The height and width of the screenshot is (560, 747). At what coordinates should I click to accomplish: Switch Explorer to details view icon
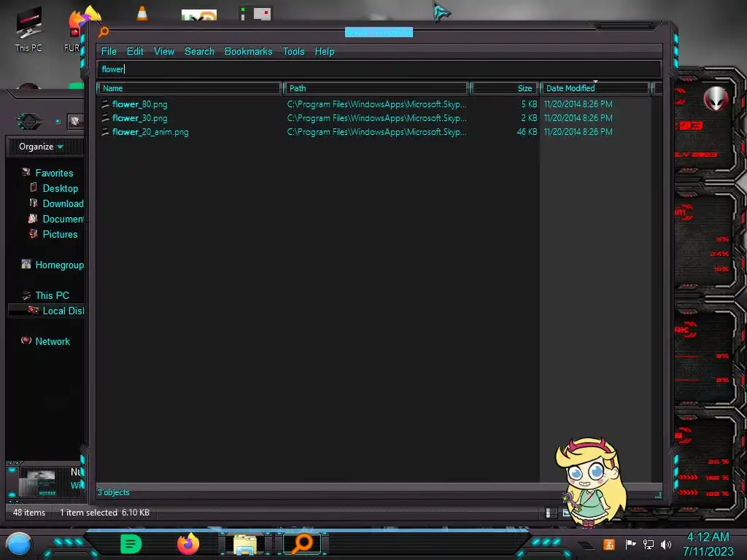(549, 513)
